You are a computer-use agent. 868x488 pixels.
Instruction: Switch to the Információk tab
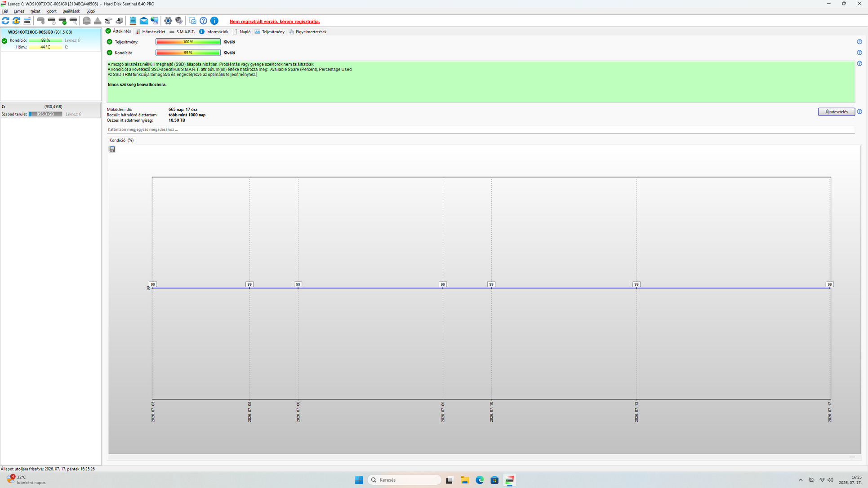[214, 31]
